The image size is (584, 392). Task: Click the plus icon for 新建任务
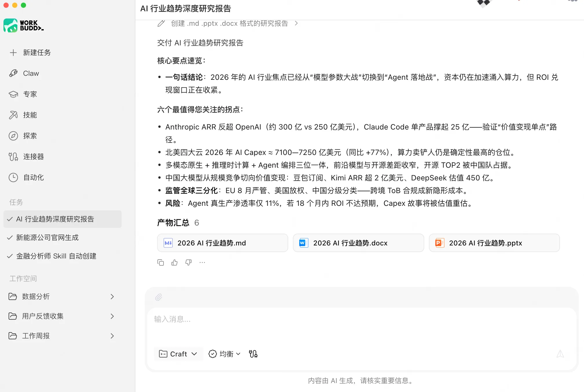click(x=13, y=53)
